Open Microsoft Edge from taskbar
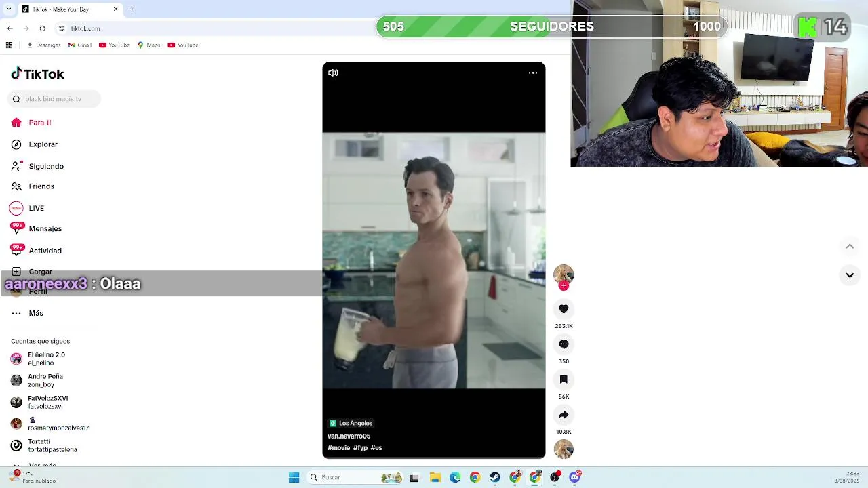This screenshot has height=488, width=868. (x=455, y=477)
